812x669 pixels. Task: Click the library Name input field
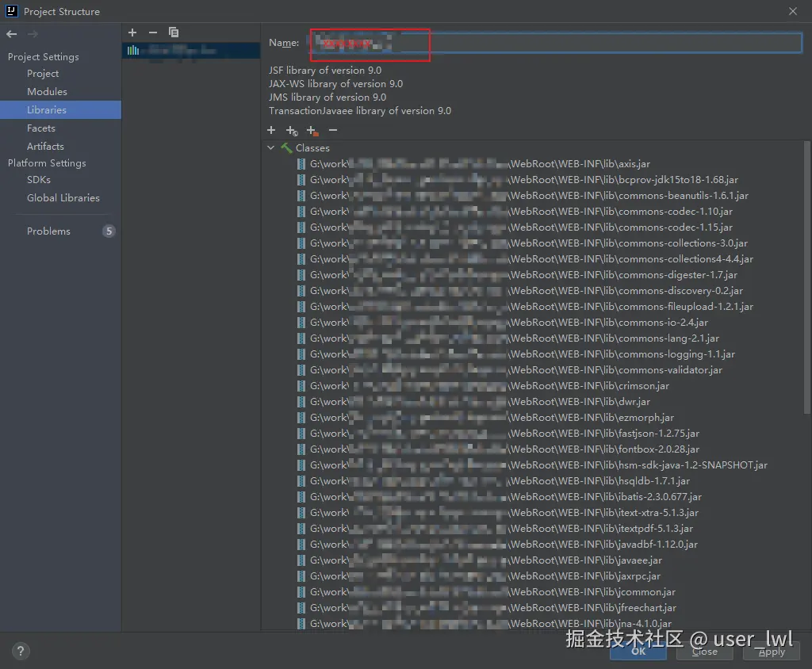tap(556, 43)
